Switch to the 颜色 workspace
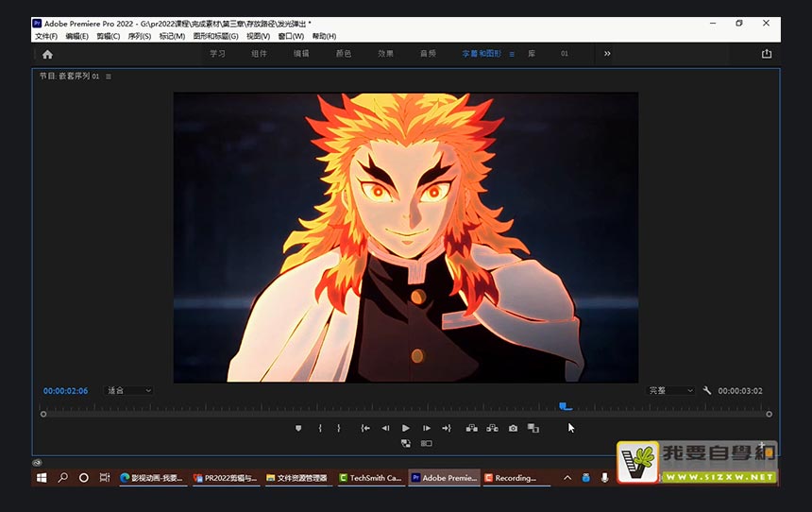The width and height of the screenshot is (812, 512). click(x=344, y=54)
